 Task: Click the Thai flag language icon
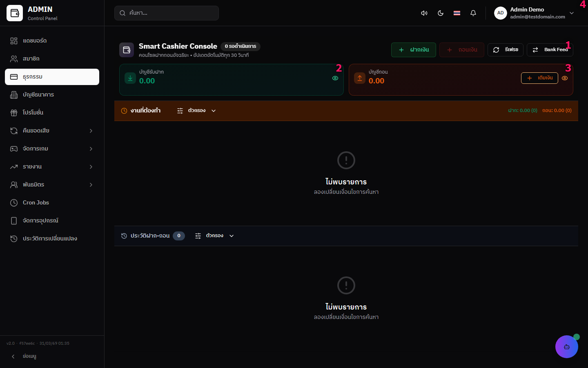pos(457,13)
